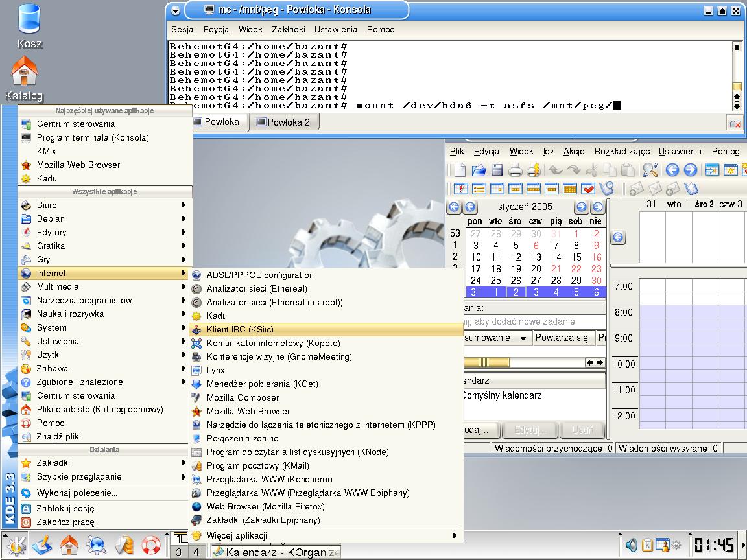Click the New document icon in KOrganizer toolbar
This screenshot has height=560, width=747.
tap(460, 170)
